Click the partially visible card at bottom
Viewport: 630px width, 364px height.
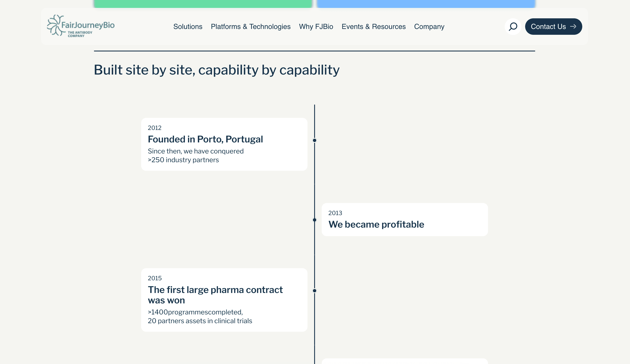click(404, 361)
